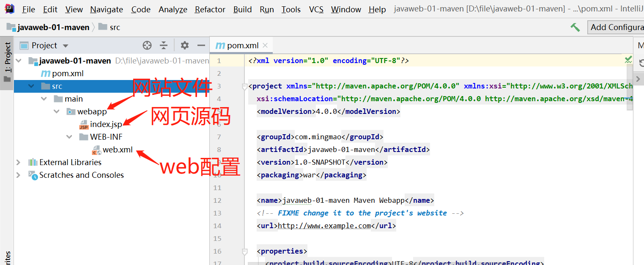This screenshot has width=644, height=265.
Task: Collapse the WEB-INF folder arrow
Action: pyautogui.click(x=69, y=137)
